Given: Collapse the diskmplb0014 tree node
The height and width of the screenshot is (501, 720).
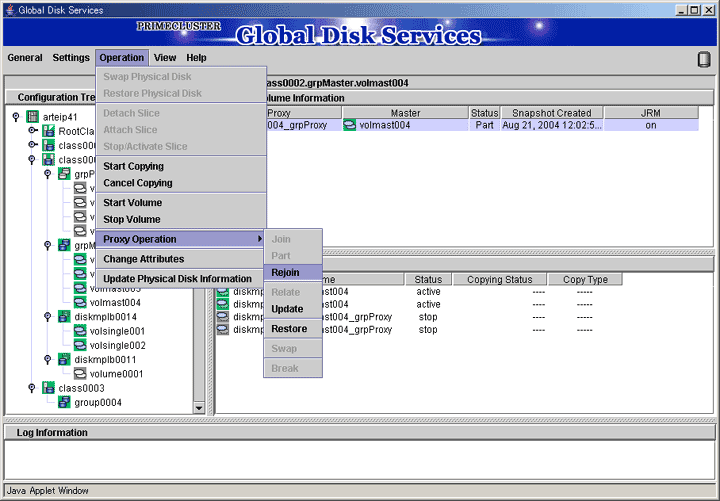Looking at the screenshot, I should (x=47, y=317).
